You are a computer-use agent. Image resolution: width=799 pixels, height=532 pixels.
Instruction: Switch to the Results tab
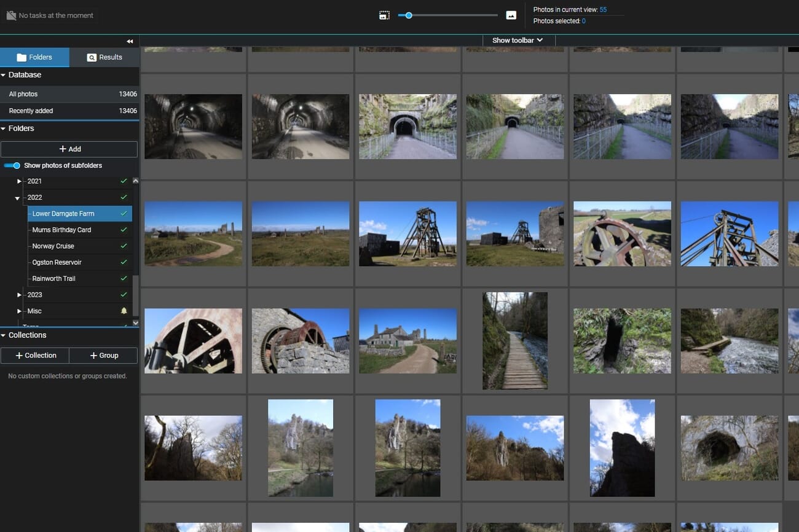[104, 57]
